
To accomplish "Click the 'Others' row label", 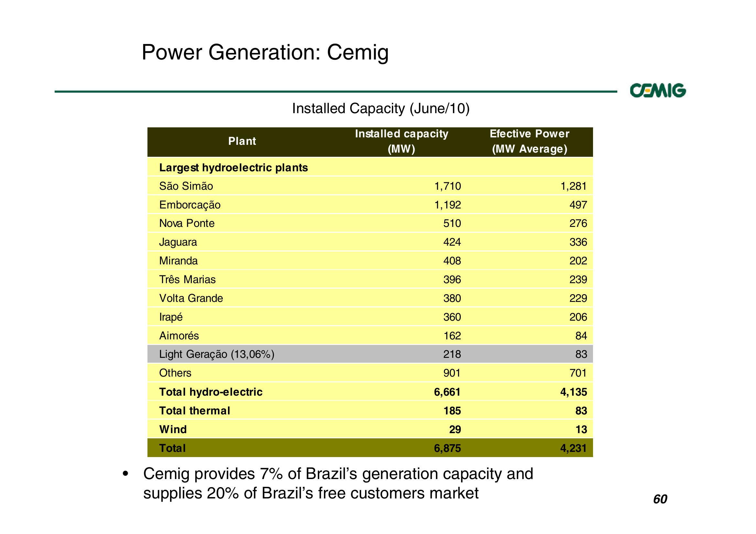I will pos(175,373).
